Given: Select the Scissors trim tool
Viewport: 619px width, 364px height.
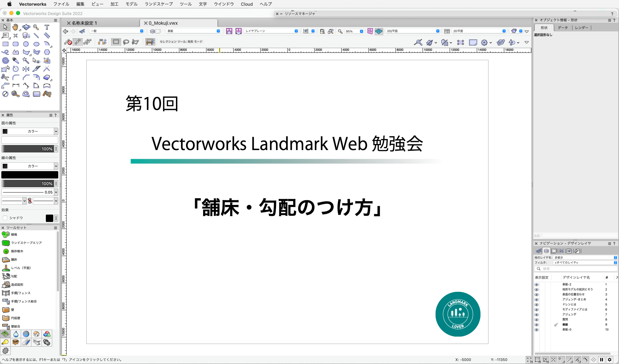Looking at the screenshot, I should (x=5, y=77).
